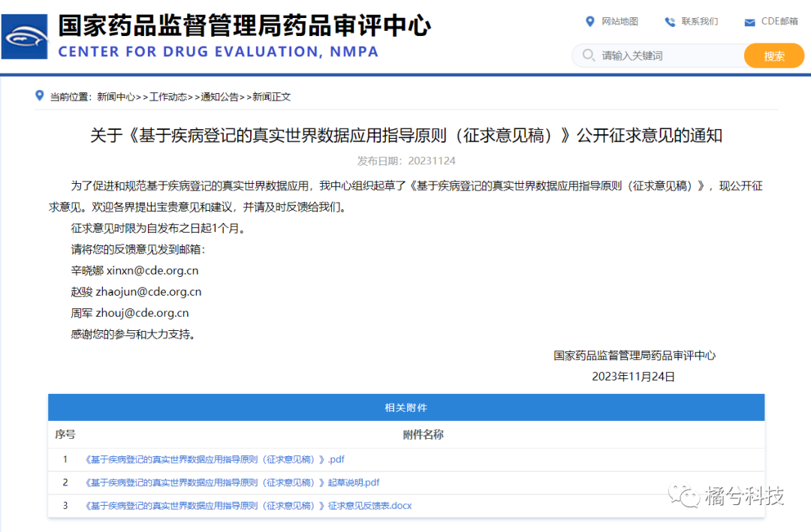Image resolution: width=811 pixels, height=532 pixels.
Task: Click the 序号 column header
Action: pyautogui.click(x=65, y=434)
